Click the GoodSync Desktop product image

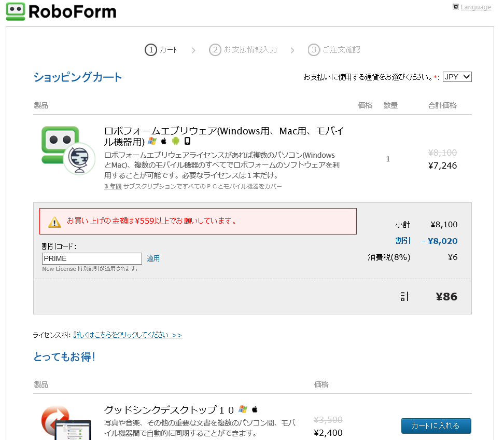66,423
